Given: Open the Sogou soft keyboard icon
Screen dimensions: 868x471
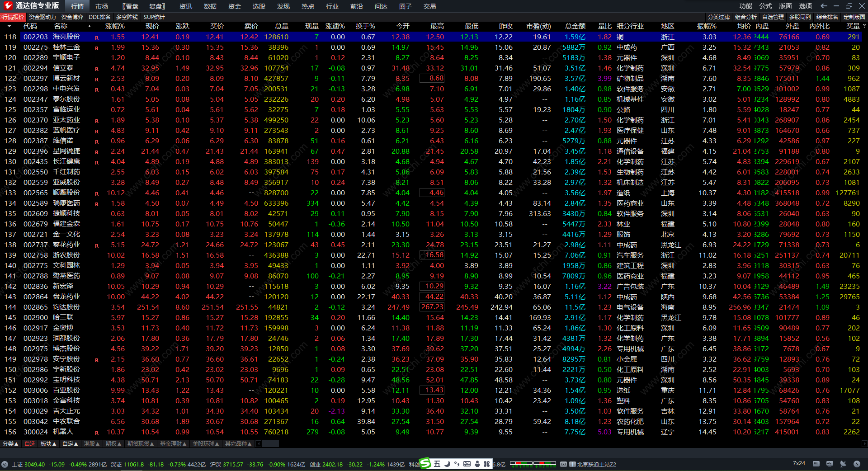Looking at the screenshot, I should [467, 464].
